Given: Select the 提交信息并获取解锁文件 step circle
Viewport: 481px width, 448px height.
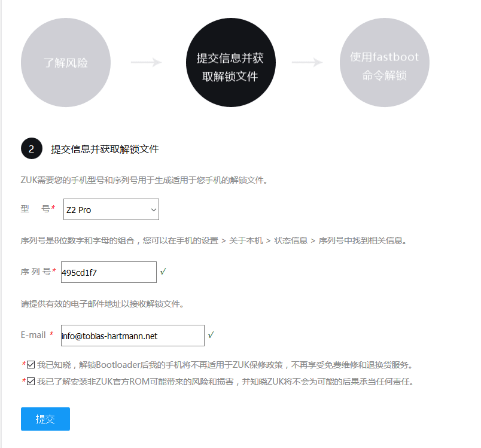Looking at the screenshot, I should click(x=231, y=63).
